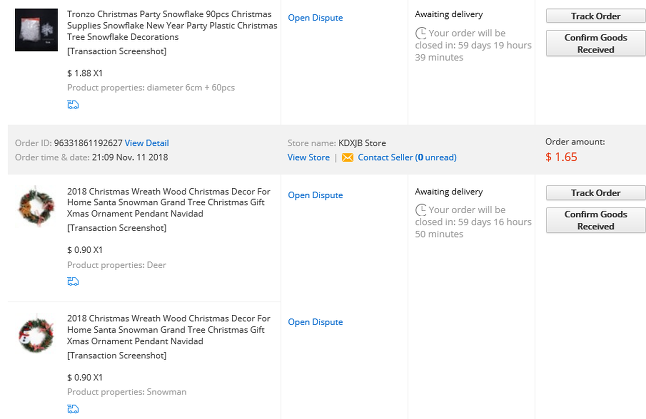Click shipping truck icon under Deer wreath
Image resolution: width=646 pixels, height=419 pixels.
(x=73, y=281)
